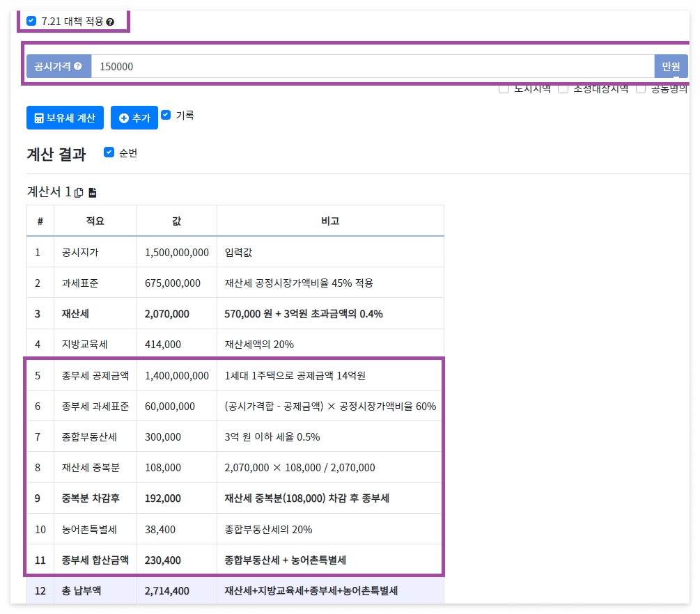The image size is (700, 614).
Task: Tick the partially hidden 조정대상지역 checkbox
Action: coord(563,89)
